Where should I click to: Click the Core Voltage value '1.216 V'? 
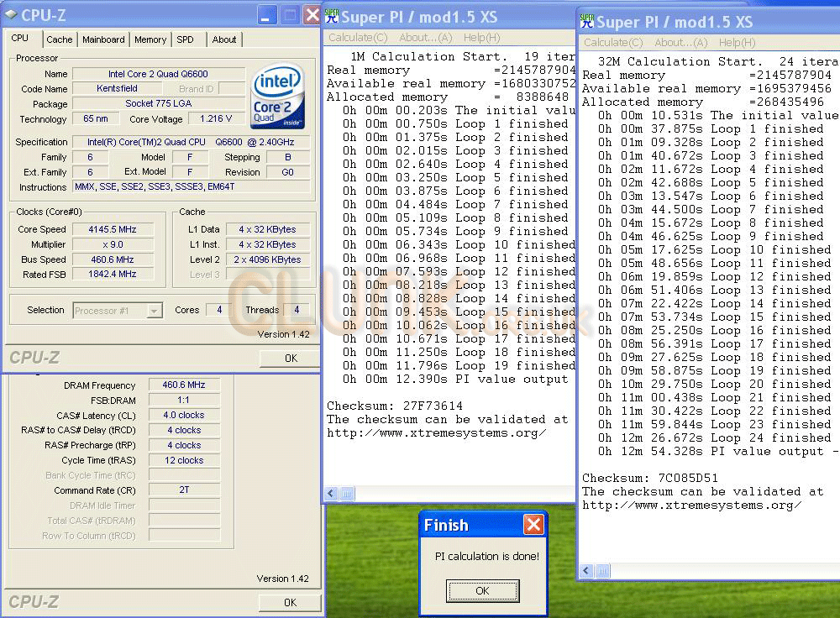216,118
